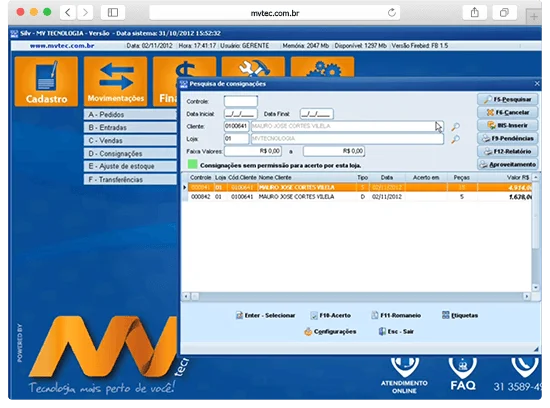Click the grid's horizontal scrollbar right arrow
Image resolution: width=550 pixels, height=408 pixels.
[x=526, y=296]
